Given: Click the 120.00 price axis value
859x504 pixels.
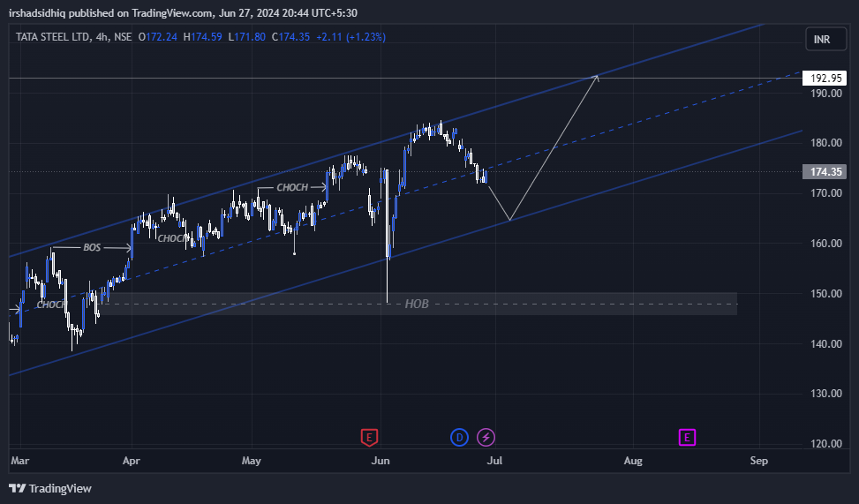Looking at the screenshot, I should click(x=826, y=444).
